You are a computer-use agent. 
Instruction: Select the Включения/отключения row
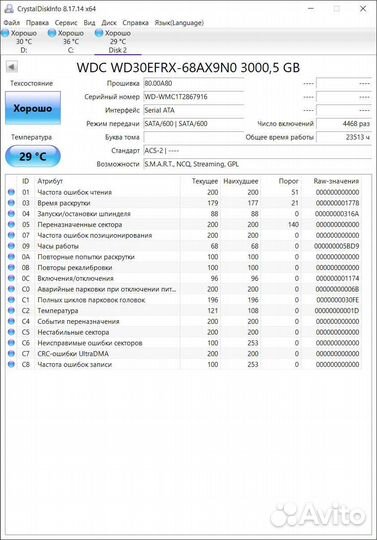click(184, 278)
